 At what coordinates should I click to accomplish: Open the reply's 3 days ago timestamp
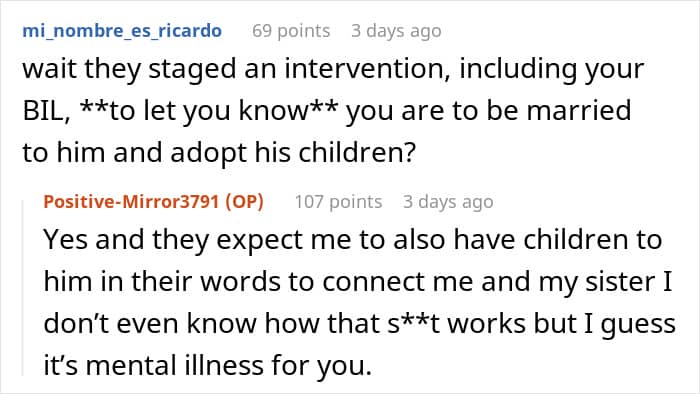448,202
